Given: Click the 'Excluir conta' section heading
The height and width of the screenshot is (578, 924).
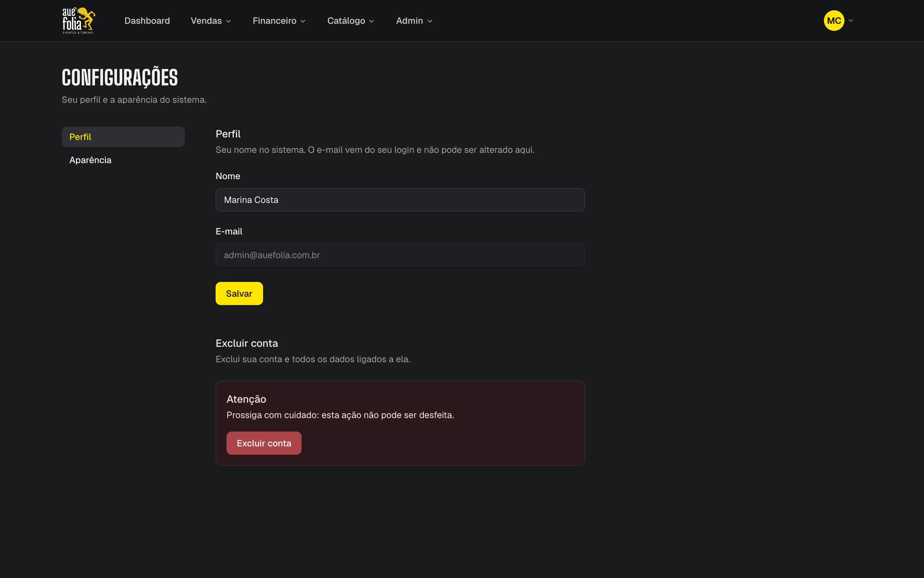Looking at the screenshot, I should (x=247, y=343).
